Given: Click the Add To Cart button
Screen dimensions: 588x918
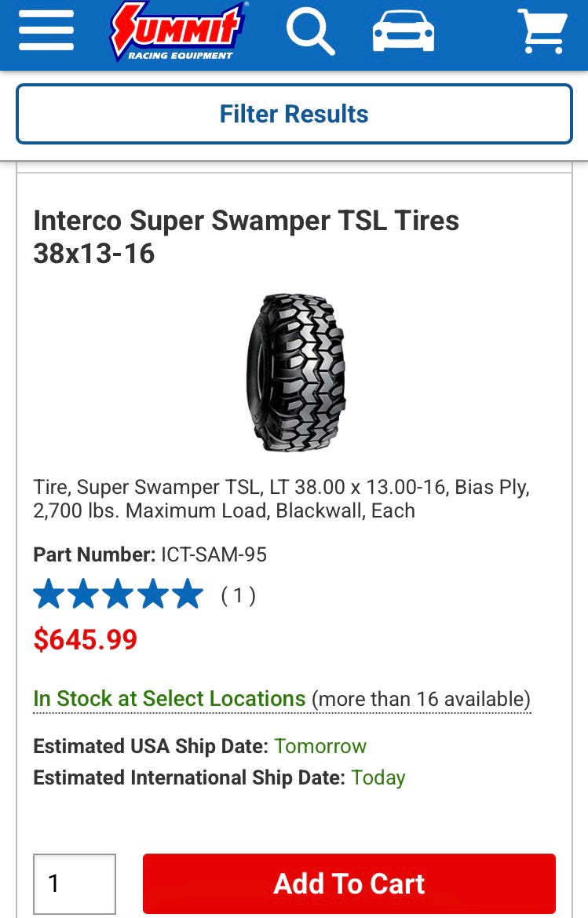Looking at the screenshot, I should tap(349, 883).
